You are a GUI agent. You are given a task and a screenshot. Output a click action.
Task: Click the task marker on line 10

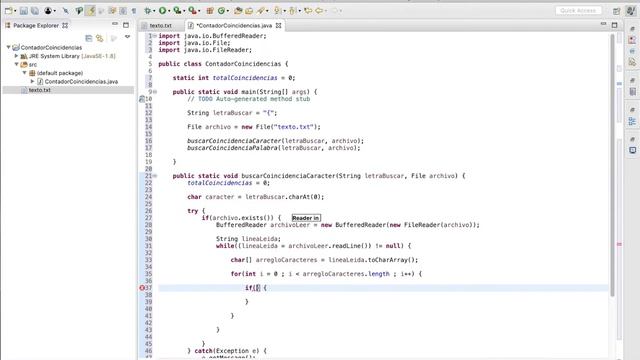142,99
